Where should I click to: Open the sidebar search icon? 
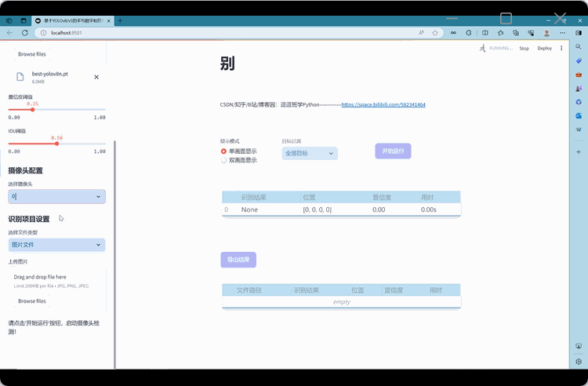(579, 47)
